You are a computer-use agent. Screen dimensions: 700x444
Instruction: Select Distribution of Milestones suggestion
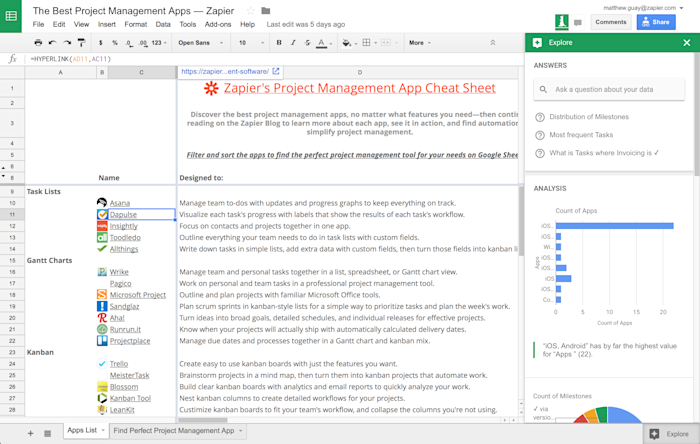(589, 117)
